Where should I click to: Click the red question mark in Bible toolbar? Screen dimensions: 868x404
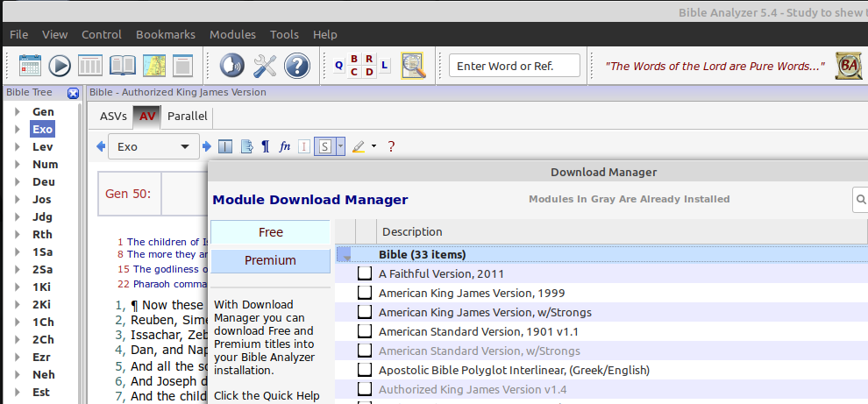(391, 146)
